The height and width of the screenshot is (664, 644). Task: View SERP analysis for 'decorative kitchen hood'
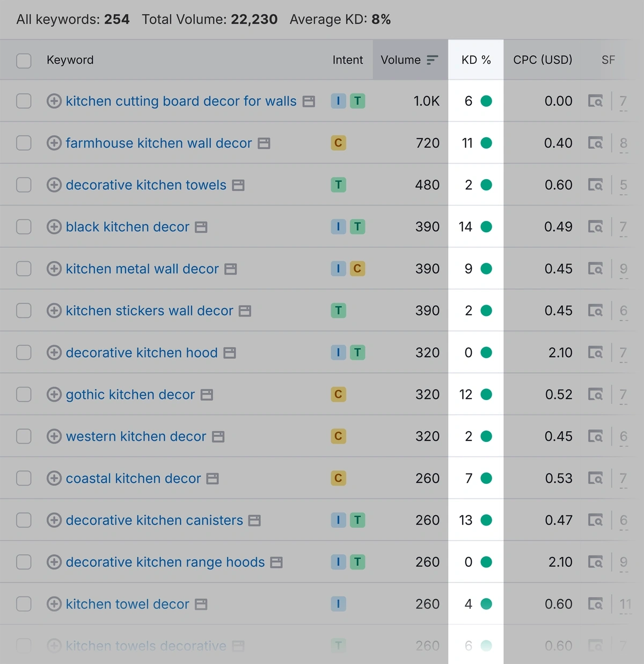[595, 352]
